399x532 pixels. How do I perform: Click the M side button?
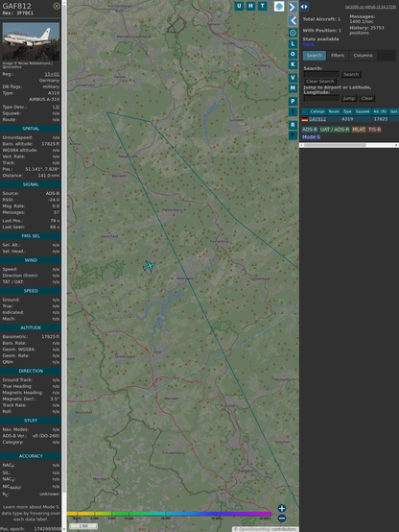click(x=293, y=88)
